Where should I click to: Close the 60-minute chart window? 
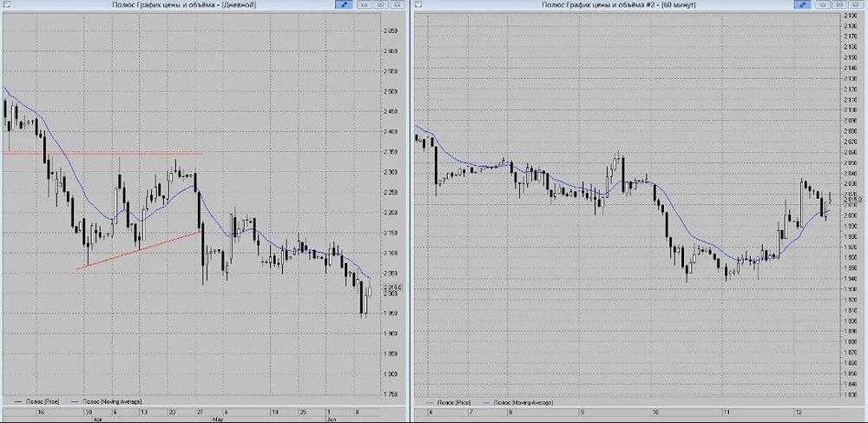[857, 4]
